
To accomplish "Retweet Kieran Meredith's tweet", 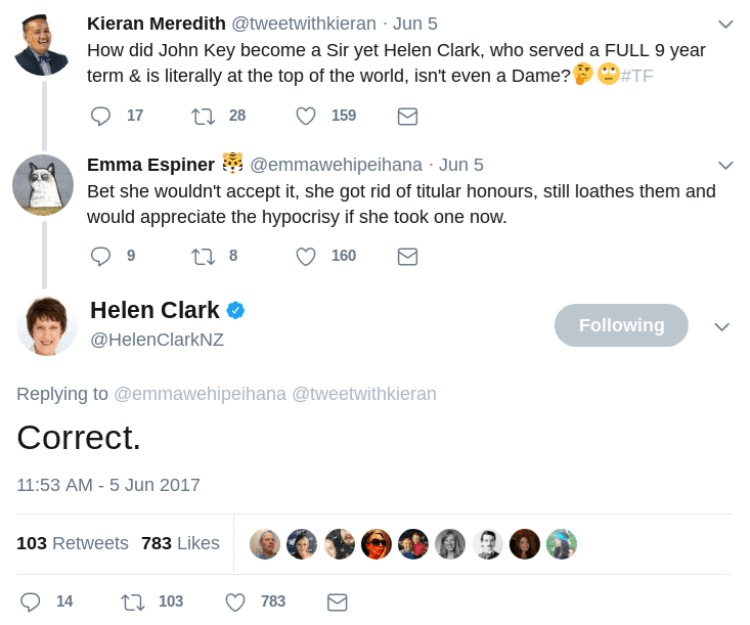I will click(x=202, y=115).
